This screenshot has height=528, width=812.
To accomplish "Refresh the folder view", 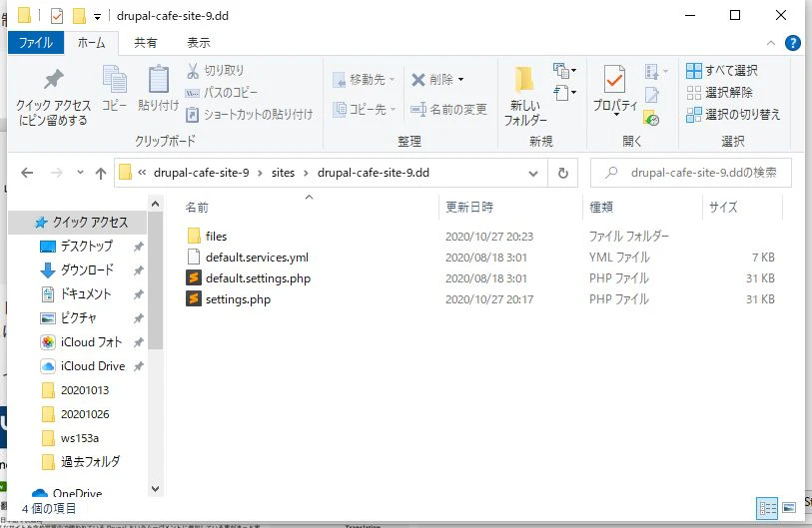I will point(563,173).
